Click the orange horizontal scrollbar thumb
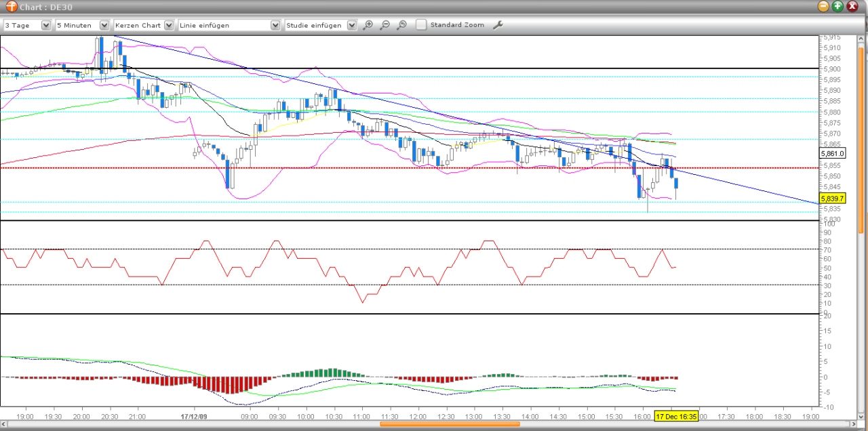868x431 pixels. click(449, 425)
